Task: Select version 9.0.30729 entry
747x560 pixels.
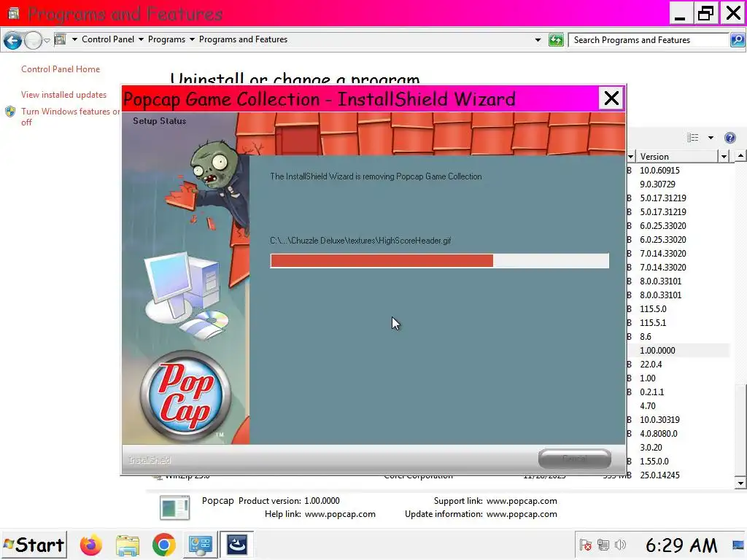Action: pyautogui.click(x=657, y=184)
